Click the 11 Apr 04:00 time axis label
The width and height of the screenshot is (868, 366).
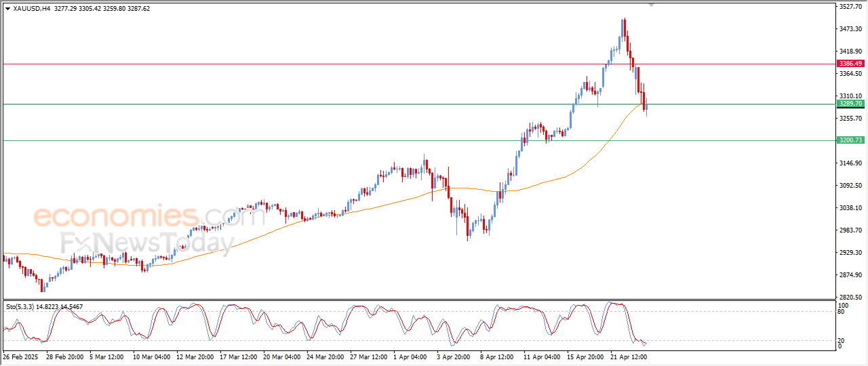543,356
